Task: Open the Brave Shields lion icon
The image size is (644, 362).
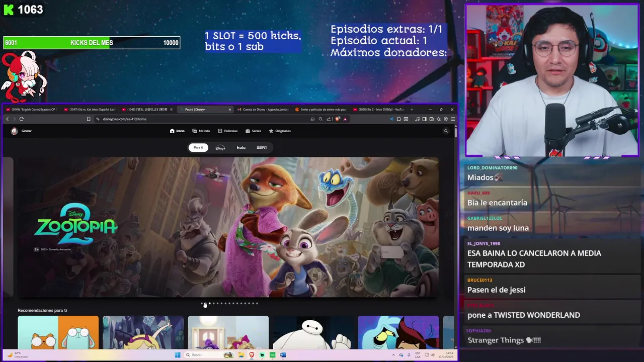Action: 338,119
